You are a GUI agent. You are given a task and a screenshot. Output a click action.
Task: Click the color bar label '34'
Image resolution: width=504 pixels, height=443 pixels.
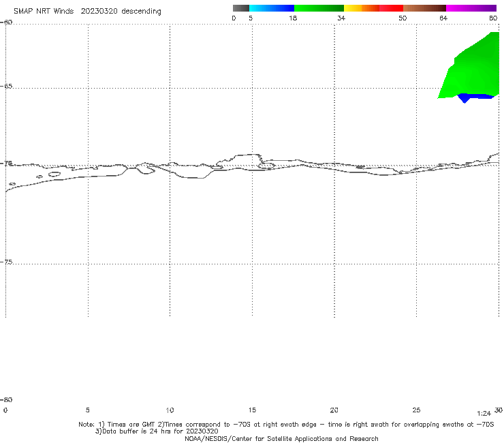click(x=341, y=18)
